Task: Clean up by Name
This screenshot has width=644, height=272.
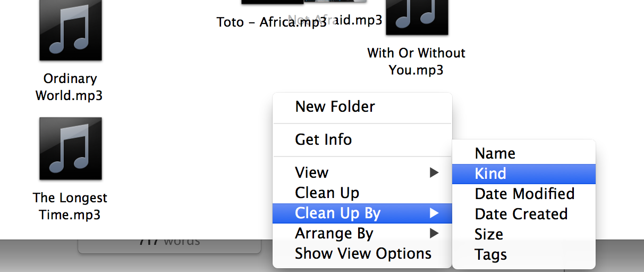Action: [x=524, y=153]
